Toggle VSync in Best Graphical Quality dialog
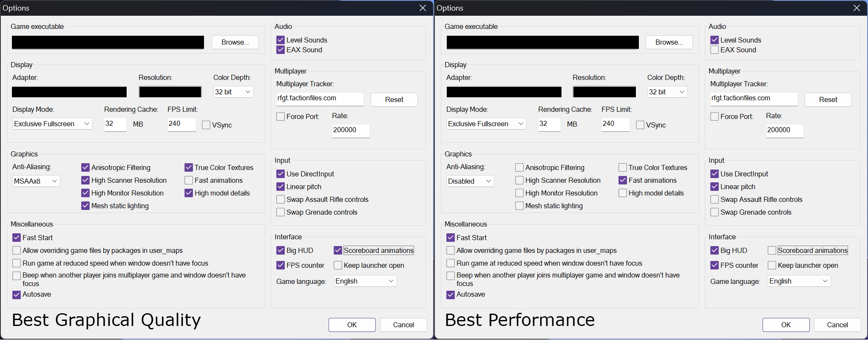The width and height of the screenshot is (868, 340). click(206, 125)
